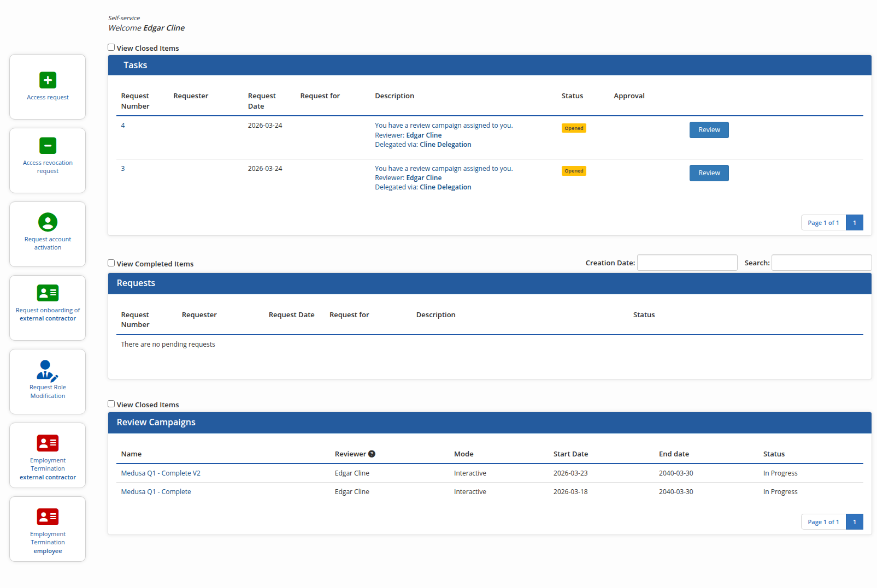Open campaign Medusa Q1 - Complete V2
877x588 pixels.
click(161, 473)
